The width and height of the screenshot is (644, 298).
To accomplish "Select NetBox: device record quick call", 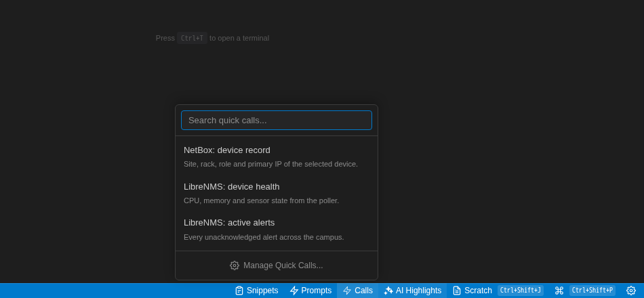I will [x=277, y=157].
